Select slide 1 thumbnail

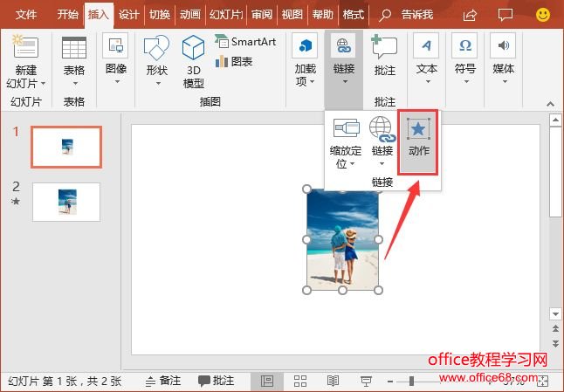coord(66,147)
